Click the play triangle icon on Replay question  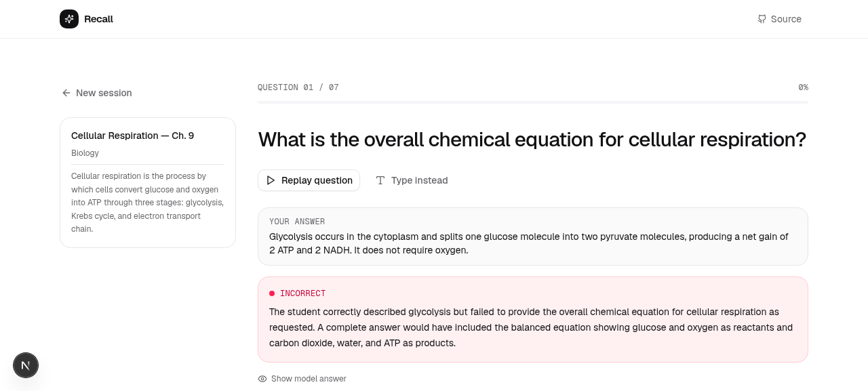(x=271, y=180)
